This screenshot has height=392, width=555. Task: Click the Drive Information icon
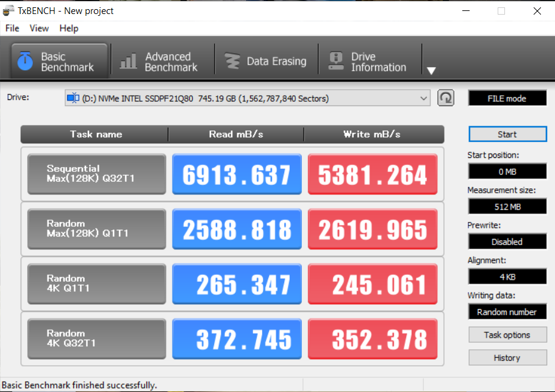click(336, 62)
